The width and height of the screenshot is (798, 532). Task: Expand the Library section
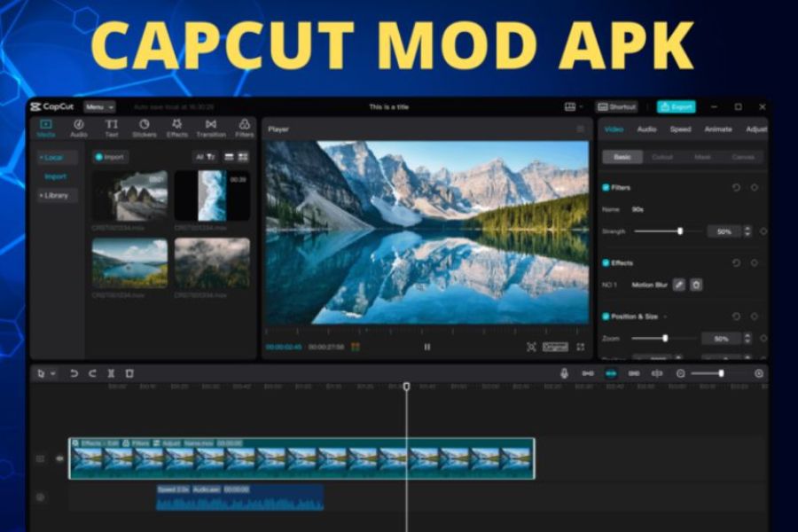pos(57,195)
